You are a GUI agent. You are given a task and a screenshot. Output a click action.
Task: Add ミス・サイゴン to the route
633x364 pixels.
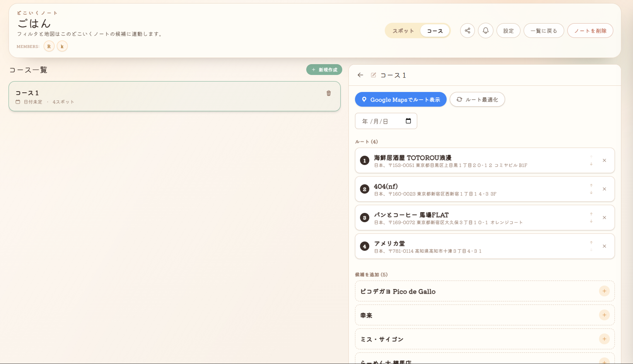pos(604,339)
